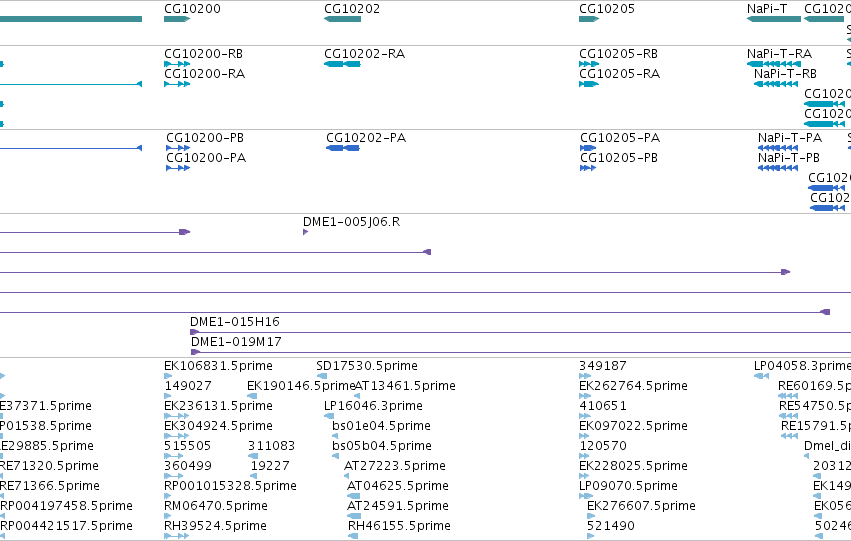Select the CG10205-PB protein glyph

[588, 168]
